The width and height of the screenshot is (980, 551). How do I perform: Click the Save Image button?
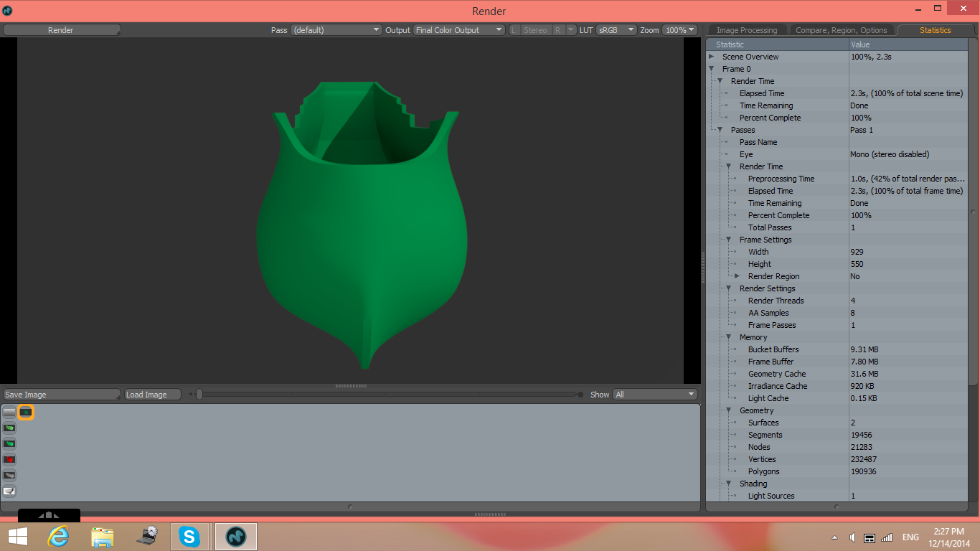62,395
